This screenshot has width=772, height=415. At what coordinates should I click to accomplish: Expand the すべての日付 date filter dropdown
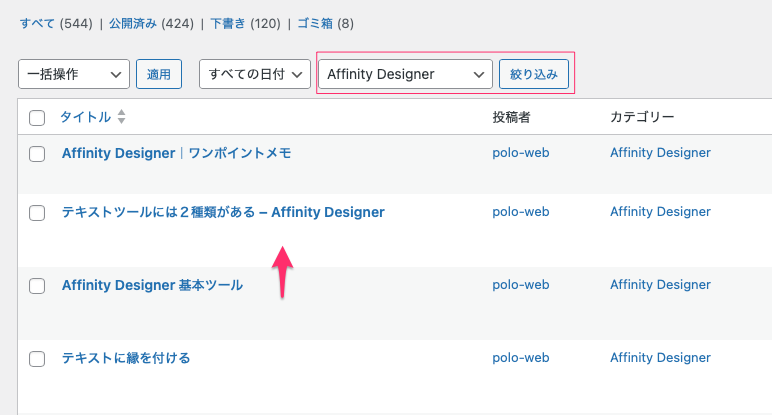(x=255, y=74)
